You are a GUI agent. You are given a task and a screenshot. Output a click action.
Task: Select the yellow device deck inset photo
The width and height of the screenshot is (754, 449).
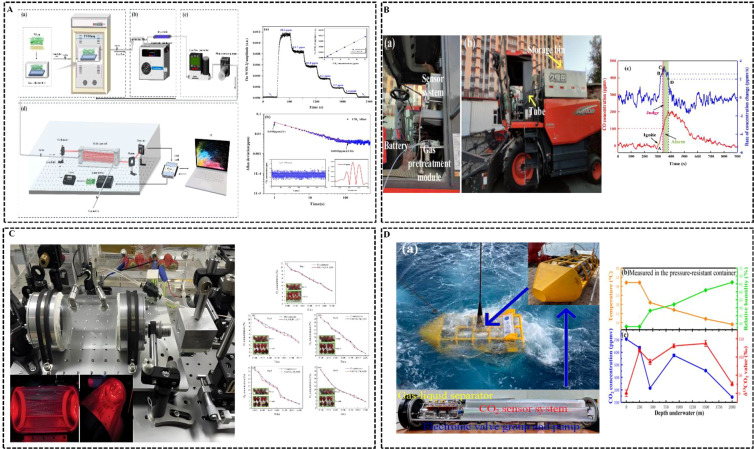pos(563,274)
